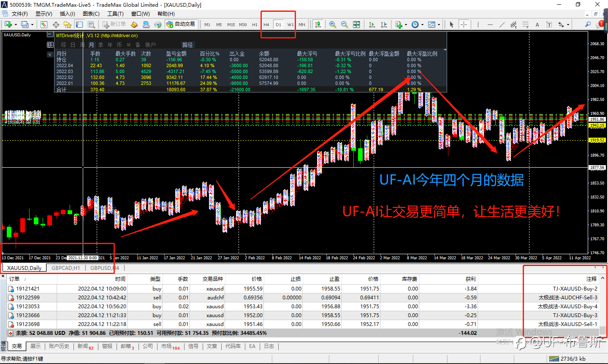Open chat notifications with red badge

[x=600, y=24]
